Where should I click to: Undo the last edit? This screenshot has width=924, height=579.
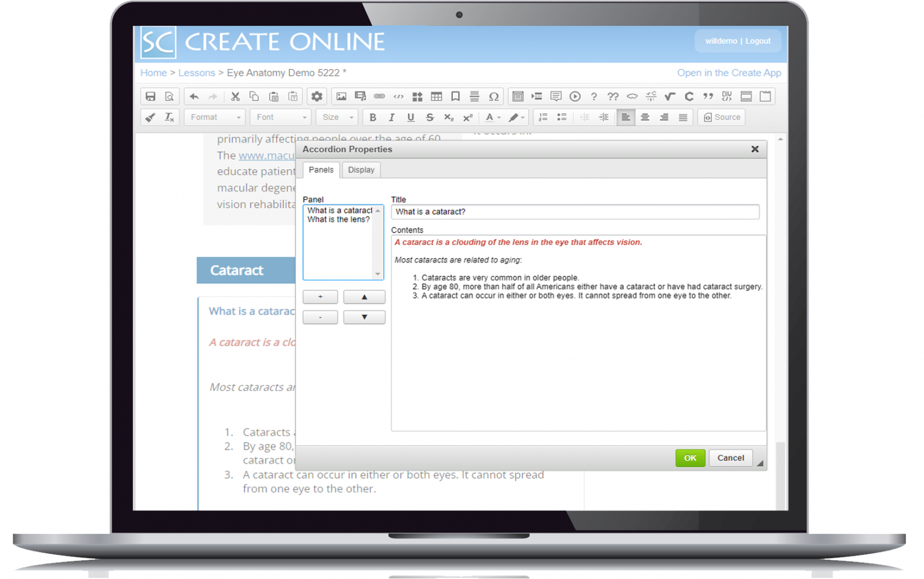(193, 96)
